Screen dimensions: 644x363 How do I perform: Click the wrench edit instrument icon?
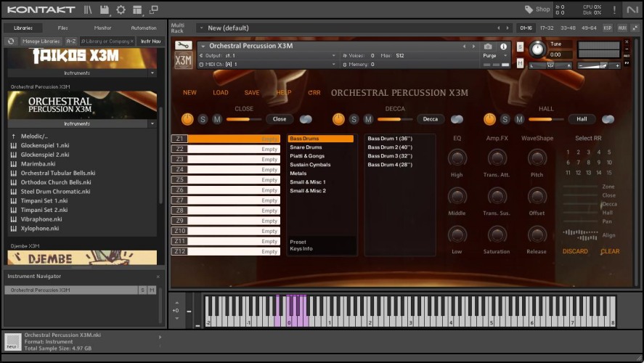[184, 46]
